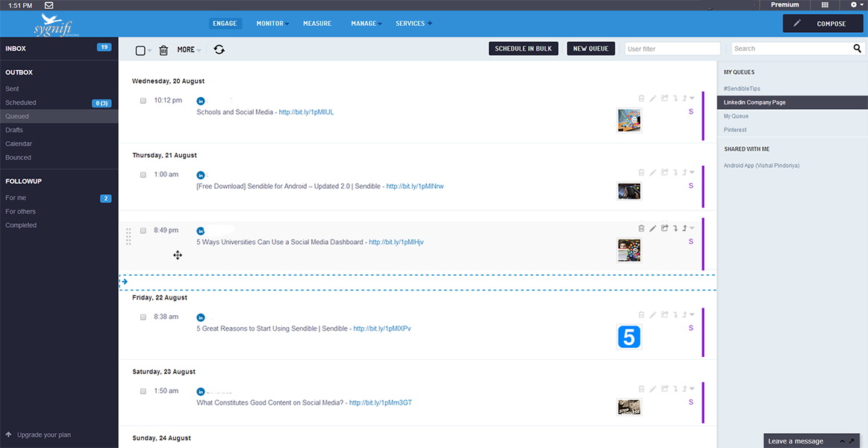
Task: Open the apps grid icon in the top bar
Action: tap(825, 4)
